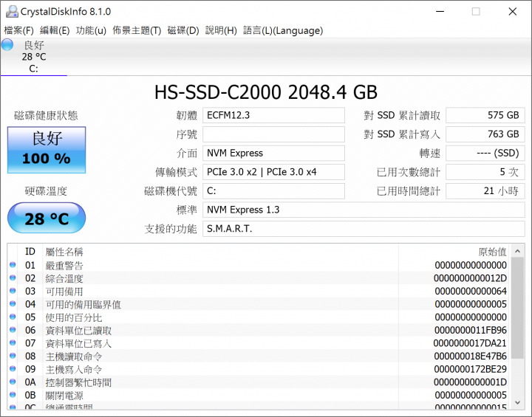Click the 763 GB total writes value
Screen dimensions: 532x417
click(x=485, y=134)
